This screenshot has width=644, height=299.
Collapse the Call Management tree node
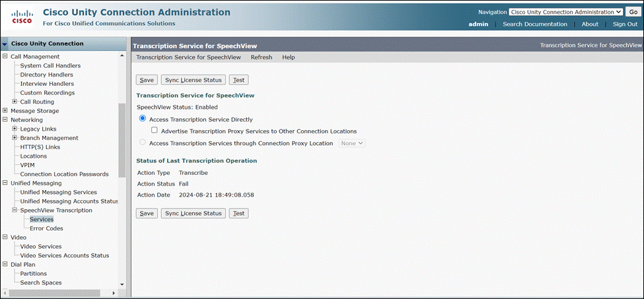[5, 57]
